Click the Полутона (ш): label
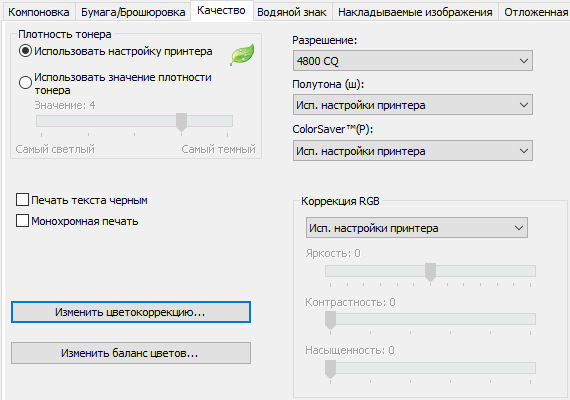This screenshot has height=400, width=570. (x=328, y=84)
